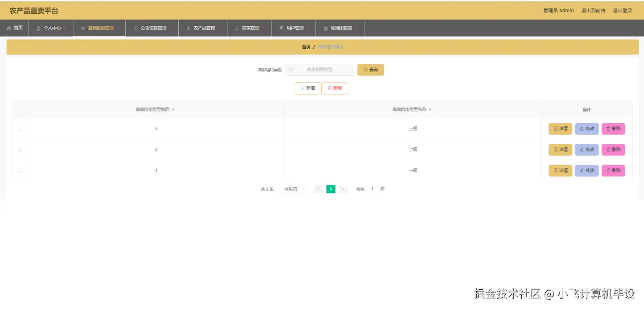Click the icon beside 农产品管理
The width and height of the screenshot is (644, 309).
(188, 28)
